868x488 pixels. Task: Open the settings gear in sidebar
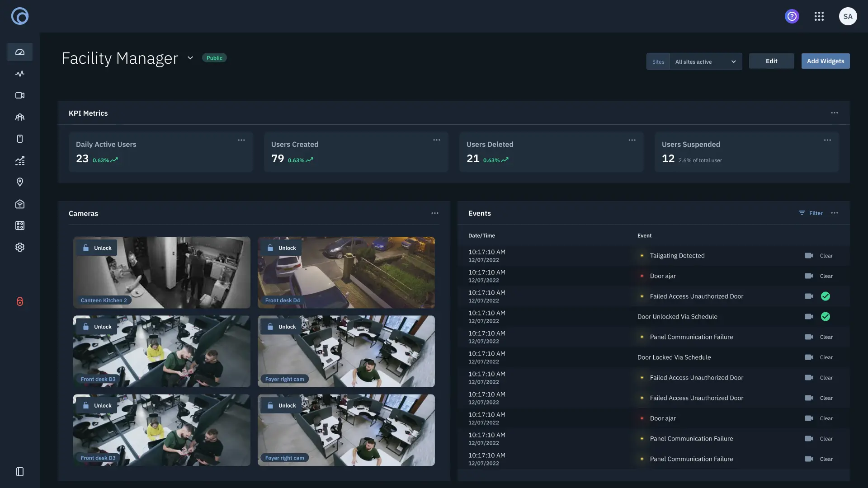(20, 247)
